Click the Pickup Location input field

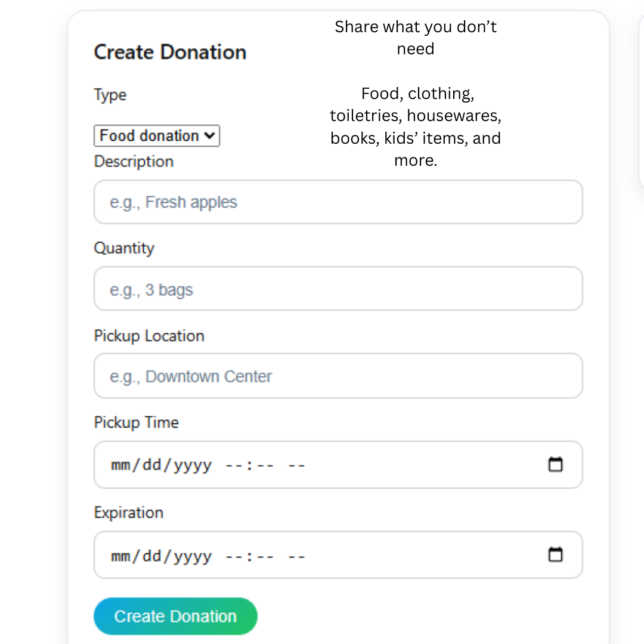coord(338,376)
